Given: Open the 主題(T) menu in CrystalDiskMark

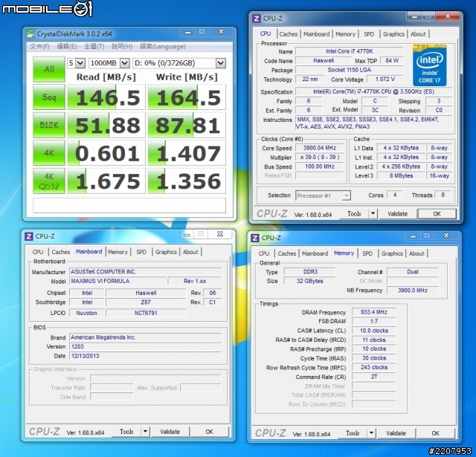Looking at the screenshot, I should [94, 47].
